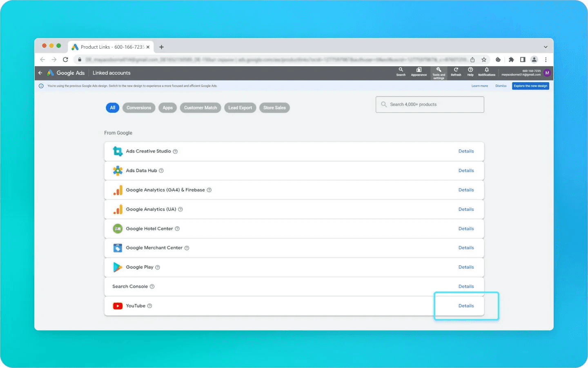This screenshot has height=368, width=588.
Task: Click the Linked accounts page title
Action: pyautogui.click(x=111, y=73)
